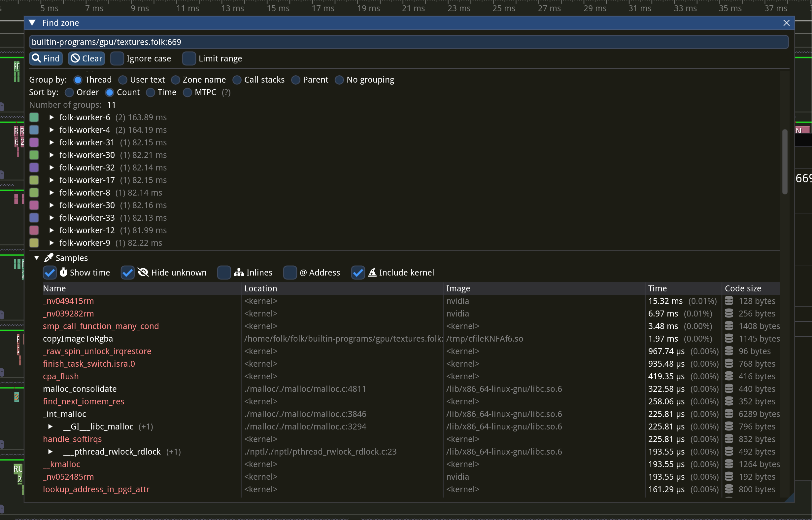
Task: Select Zone name grouping radio button
Action: [x=175, y=80]
